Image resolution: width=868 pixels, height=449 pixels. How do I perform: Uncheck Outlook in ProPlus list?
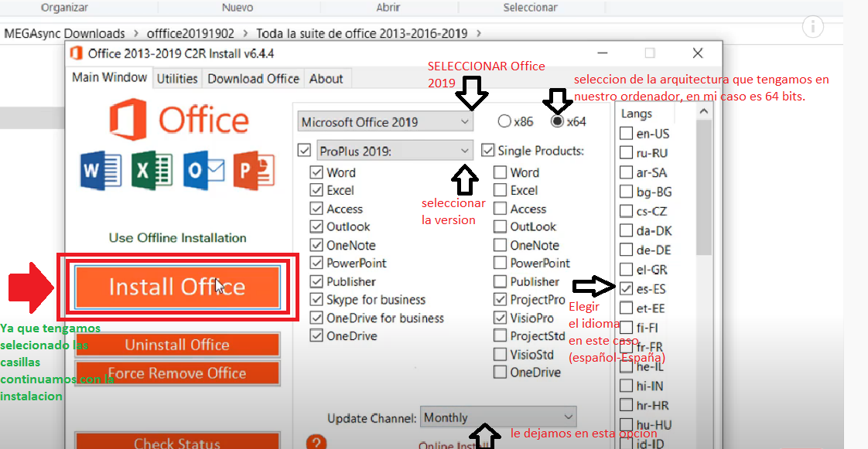pos(316,226)
